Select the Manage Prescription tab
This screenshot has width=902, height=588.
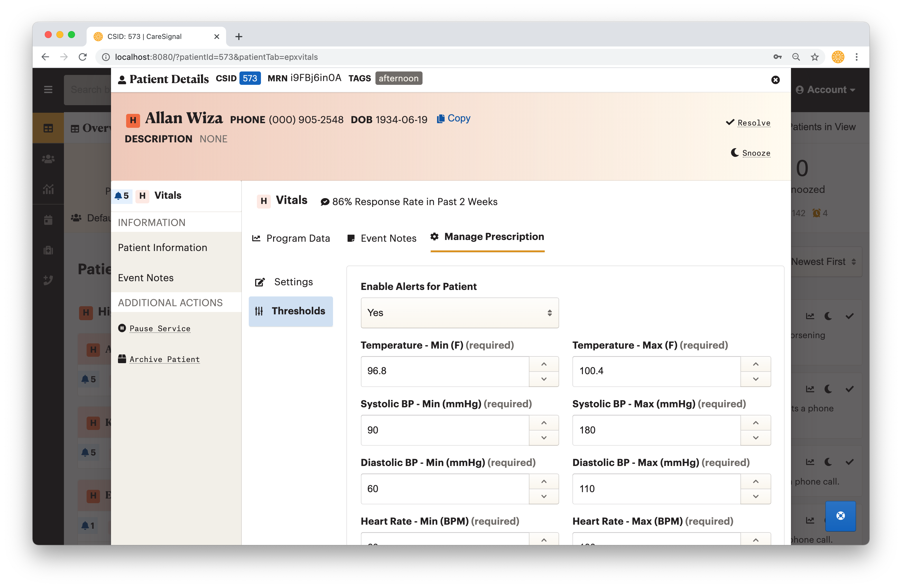tap(487, 237)
